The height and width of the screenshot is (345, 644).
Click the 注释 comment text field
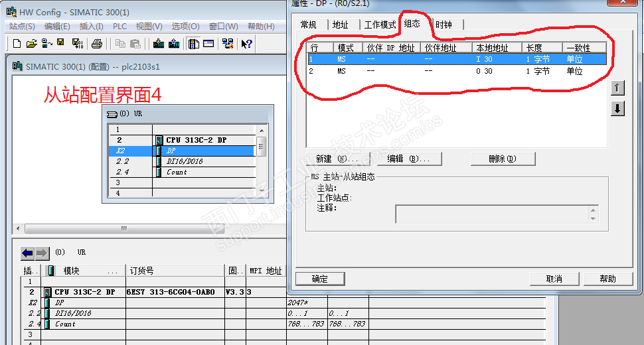click(492, 214)
